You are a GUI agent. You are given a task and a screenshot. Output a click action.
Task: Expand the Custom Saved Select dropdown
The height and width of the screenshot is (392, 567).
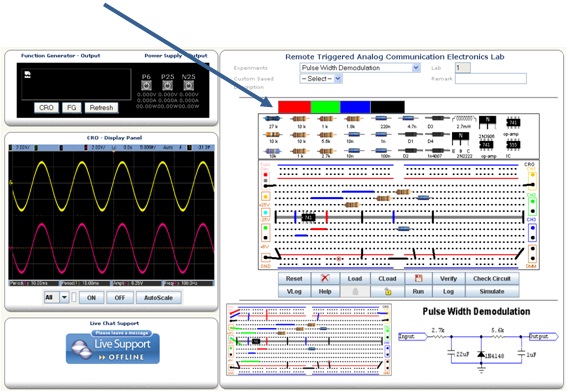[321, 78]
